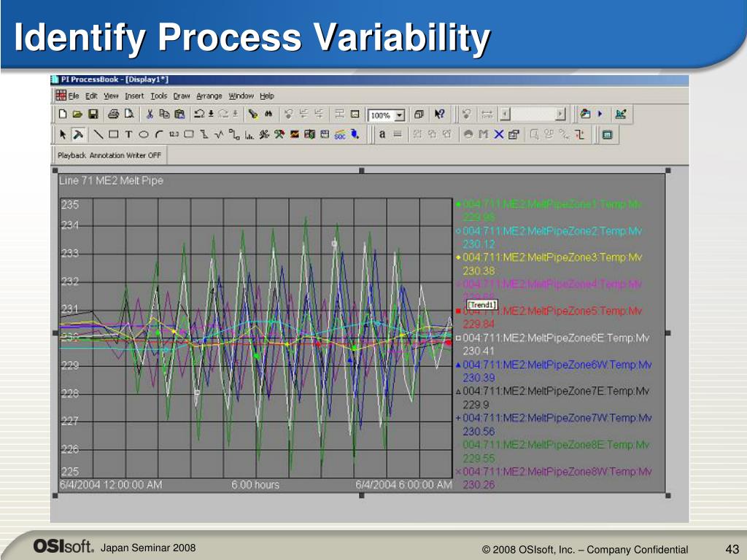747x560 pixels.
Task: Open the Edit menu
Action: (91, 96)
